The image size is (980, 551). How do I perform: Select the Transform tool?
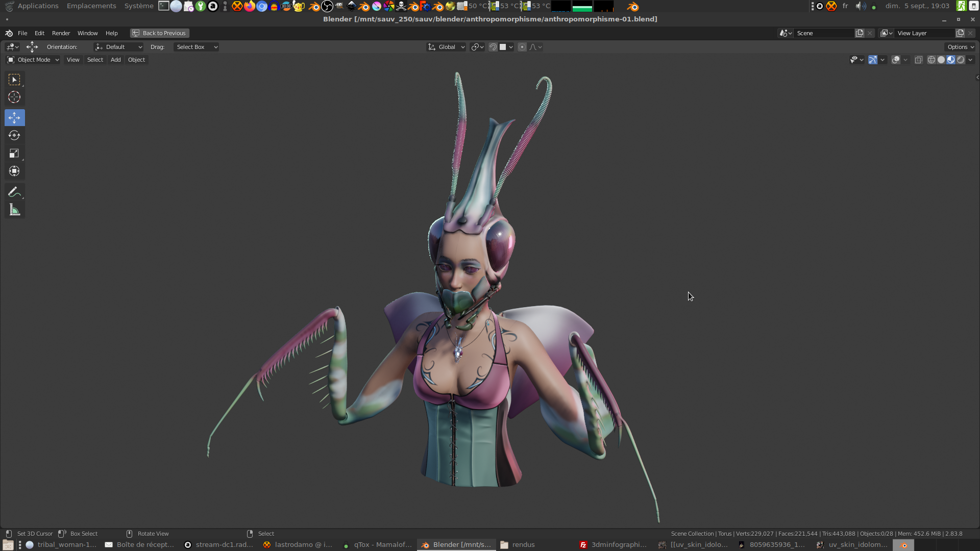(14, 171)
